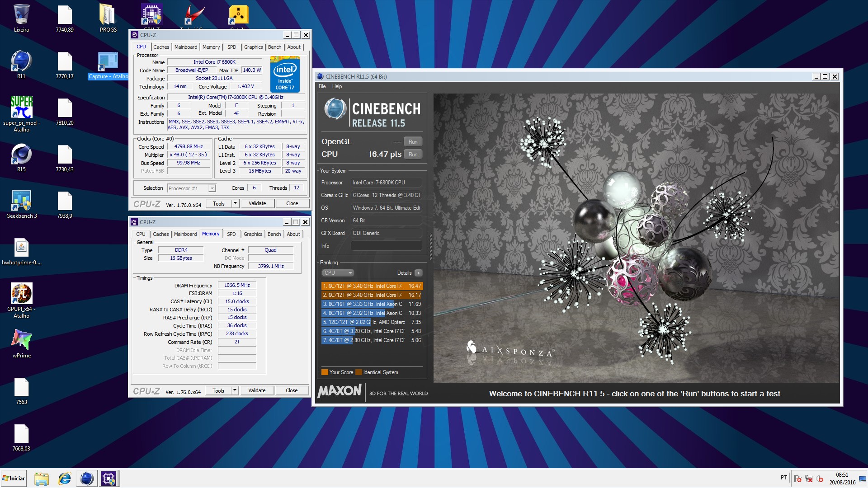This screenshot has width=868, height=488.
Task: Expand the Tools arrow in top CPU-Z
Action: coord(235,203)
